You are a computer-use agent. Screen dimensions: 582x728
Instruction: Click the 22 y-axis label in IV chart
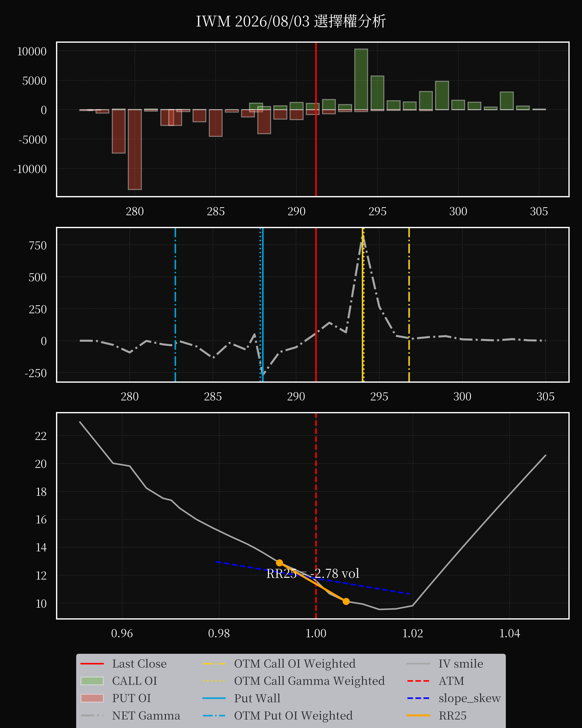(41, 436)
